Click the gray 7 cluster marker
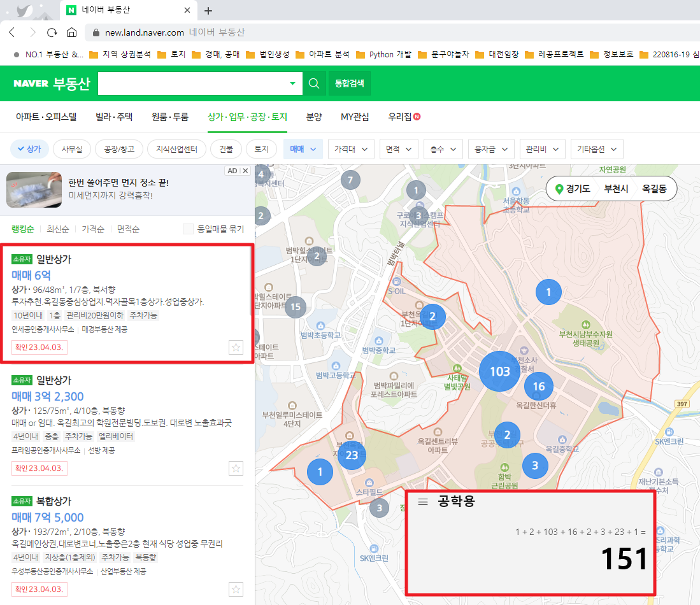Viewport: 700px width, 605px height. click(x=350, y=180)
